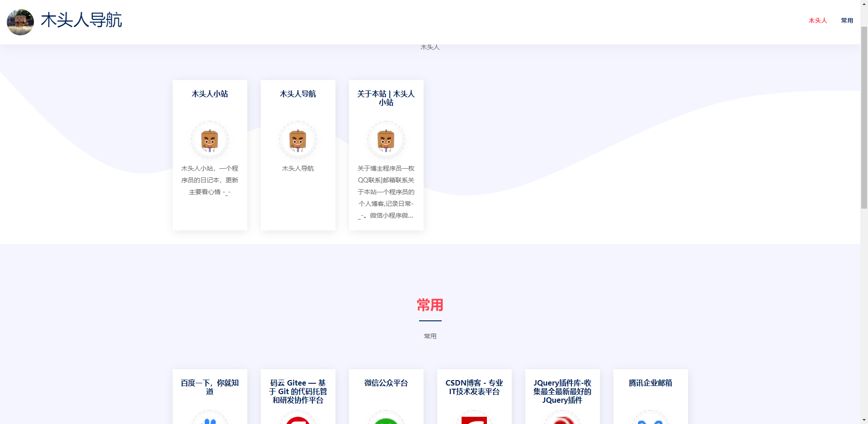Click the scrollbar down arrow
The height and width of the screenshot is (424, 868).
coord(864,420)
